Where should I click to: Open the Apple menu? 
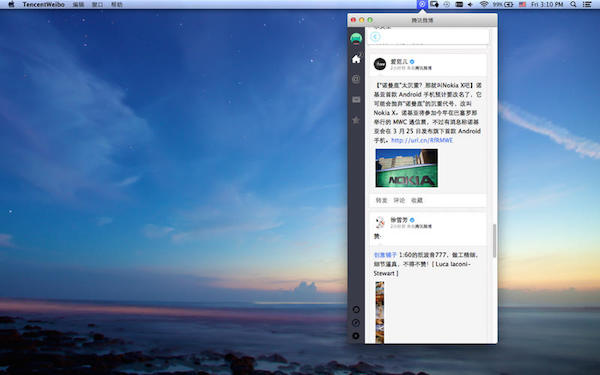point(11,4)
